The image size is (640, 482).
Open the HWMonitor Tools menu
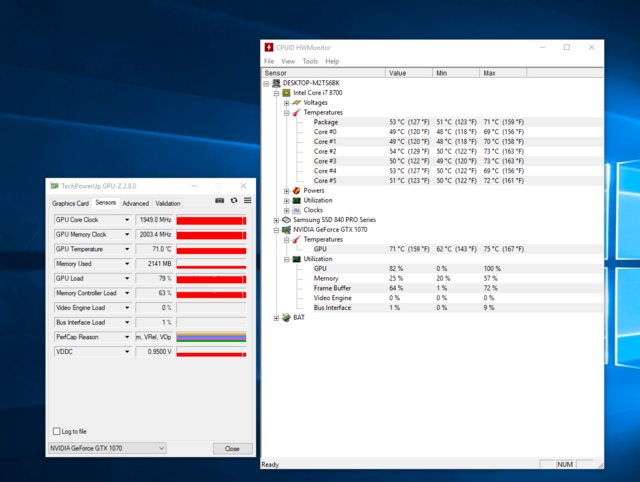pos(310,61)
